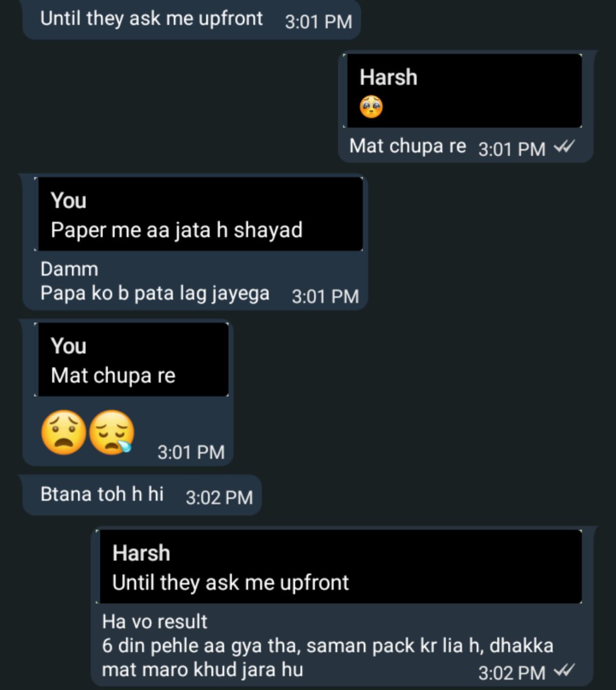Tap read receipt ticks on 'Ha vo result' message
The width and height of the screenshot is (616, 690).
click(564, 671)
